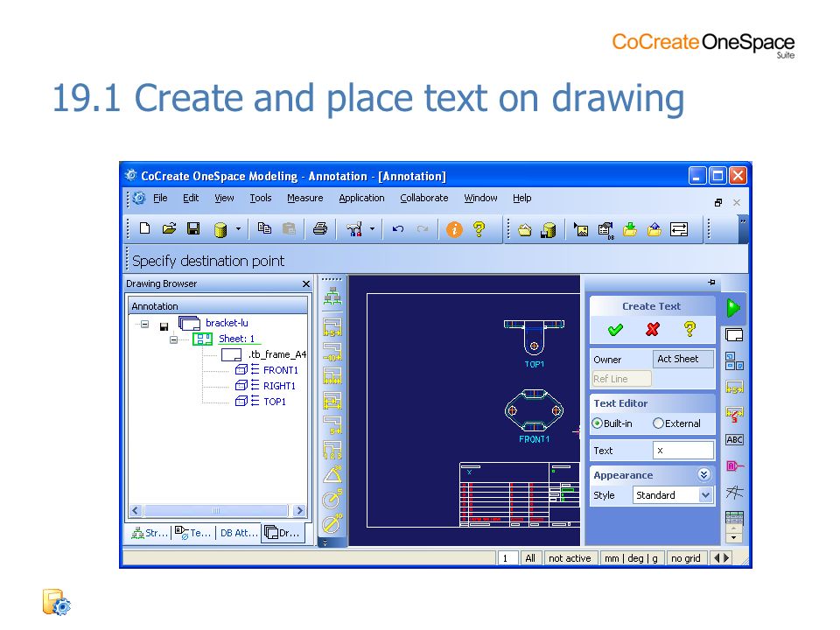Click the Copy icon in toolbar

point(264,228)
